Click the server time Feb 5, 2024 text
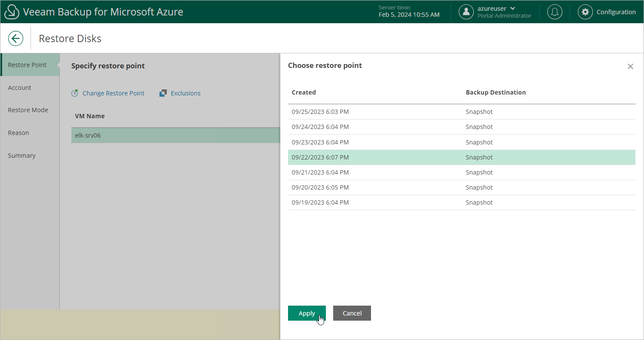 409,15
